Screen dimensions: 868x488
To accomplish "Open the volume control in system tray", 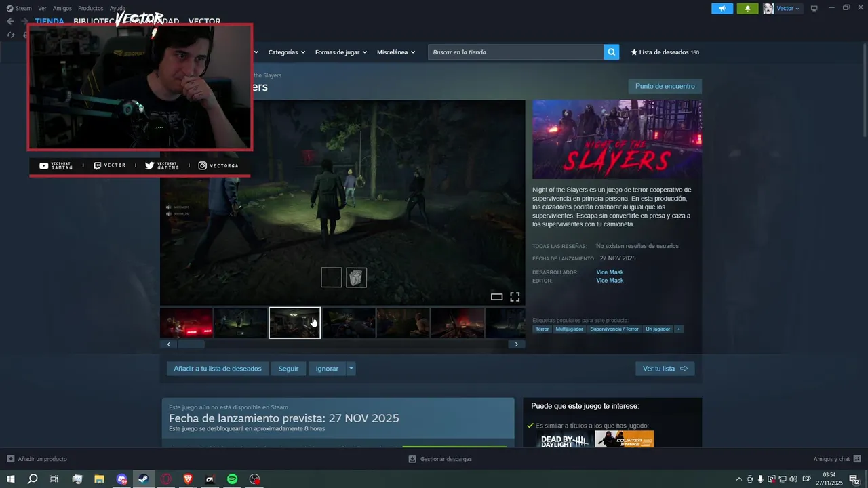I will coord(793,479).
